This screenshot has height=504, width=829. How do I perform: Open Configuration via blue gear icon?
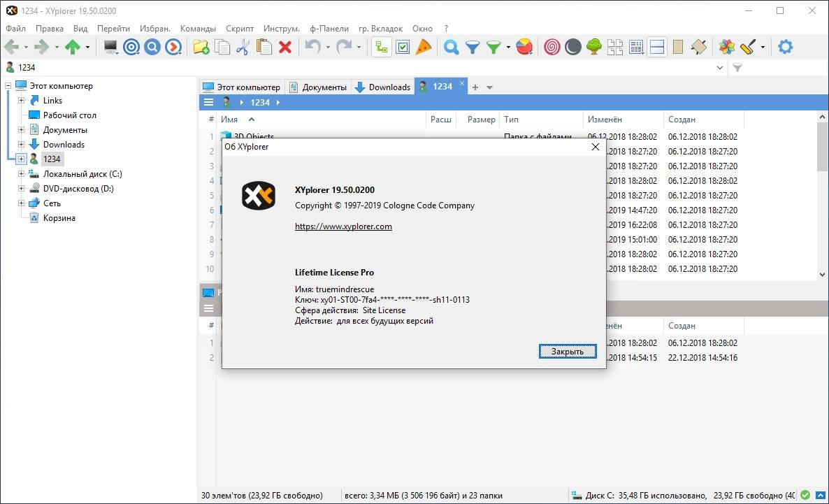(785, 47)
